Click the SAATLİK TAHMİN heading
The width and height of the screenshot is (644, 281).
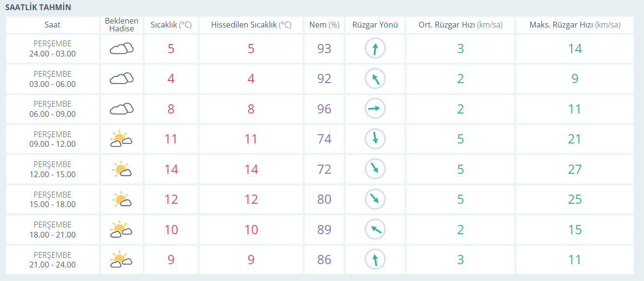(38, 8)
